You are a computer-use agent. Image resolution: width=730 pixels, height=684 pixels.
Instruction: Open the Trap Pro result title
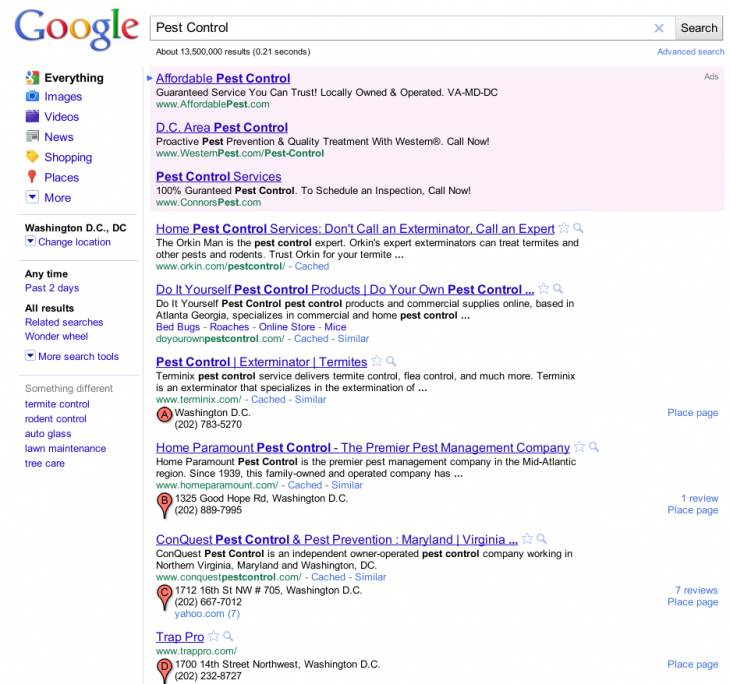180,637
